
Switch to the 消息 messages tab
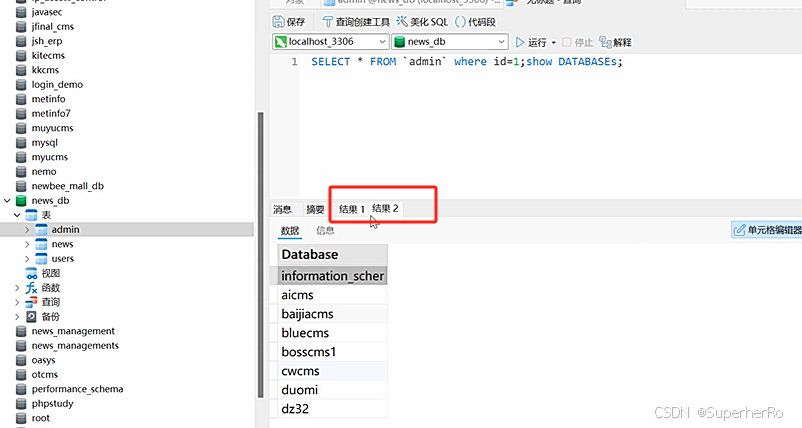[x=282, y=209]
